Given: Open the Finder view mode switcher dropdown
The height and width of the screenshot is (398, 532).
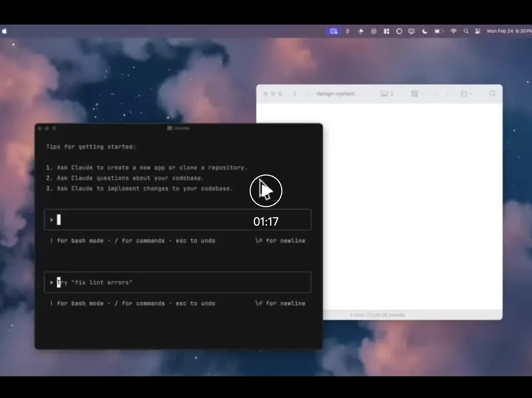Looking at the screenshot, I should [x=386, y=94].
